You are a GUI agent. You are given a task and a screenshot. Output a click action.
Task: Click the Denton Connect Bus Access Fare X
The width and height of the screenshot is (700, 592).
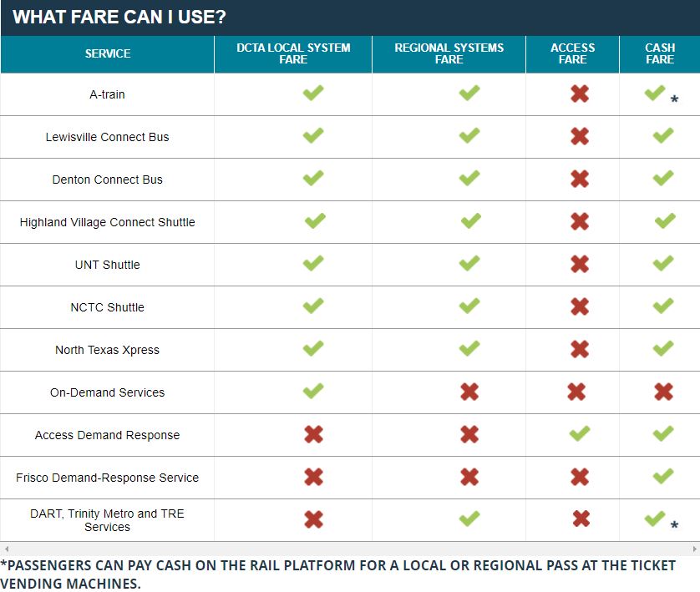[x=580, y=179]
